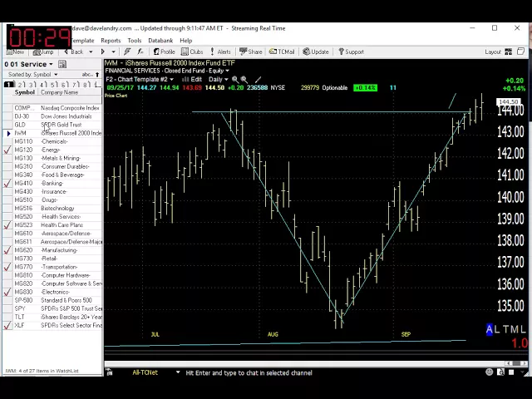Check the flag box for SPY row
This screenshot has height=399, width=532.
click(7, 308)
